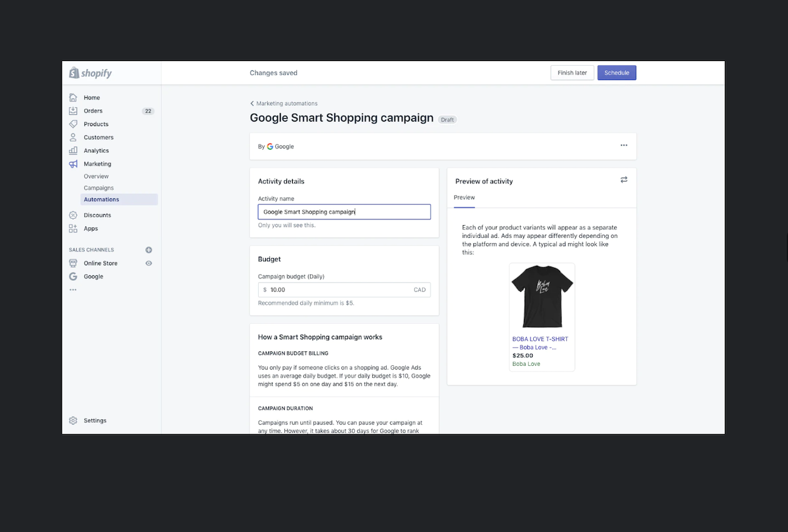Click the Activity name input field
788x532 pixels.
[x=344, y=211]
